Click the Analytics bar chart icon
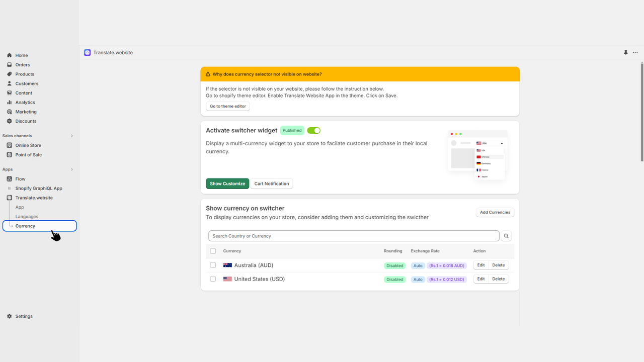The width and height of the screenshot is (644, 362). 10,102
